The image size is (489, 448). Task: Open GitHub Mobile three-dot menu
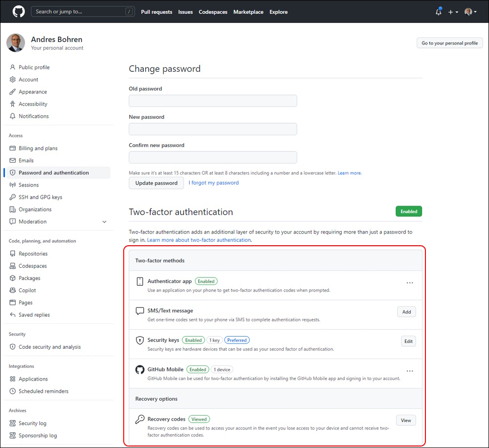(409, 371)
